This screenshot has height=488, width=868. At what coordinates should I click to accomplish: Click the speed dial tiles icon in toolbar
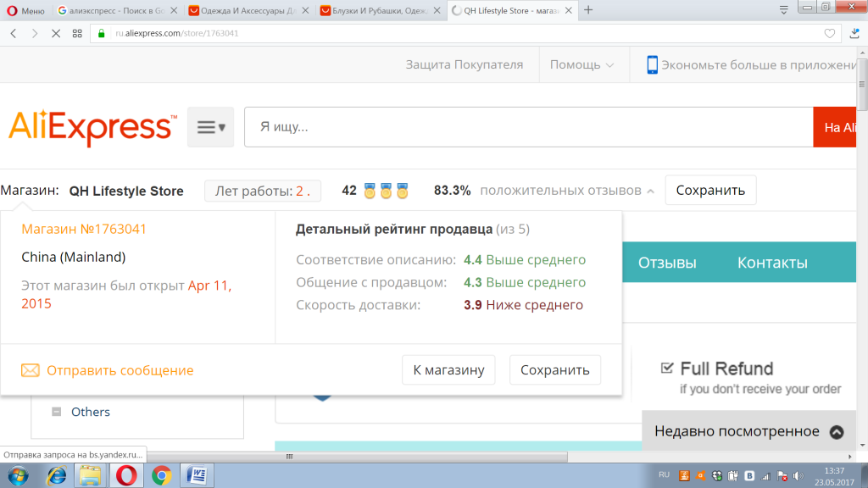click(x=76, y=34)
